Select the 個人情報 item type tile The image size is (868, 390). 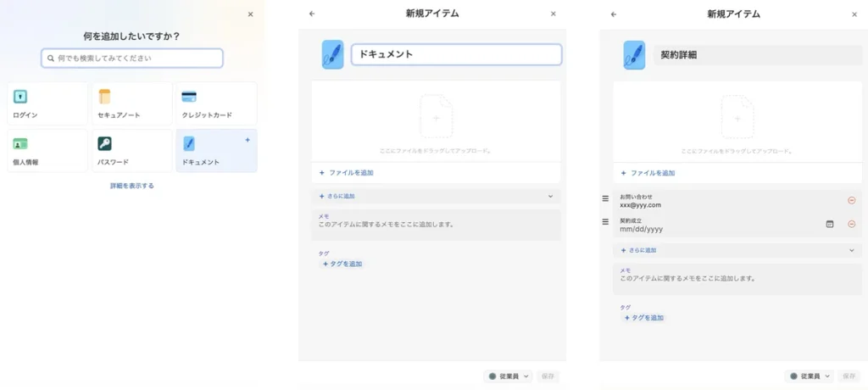47,150
